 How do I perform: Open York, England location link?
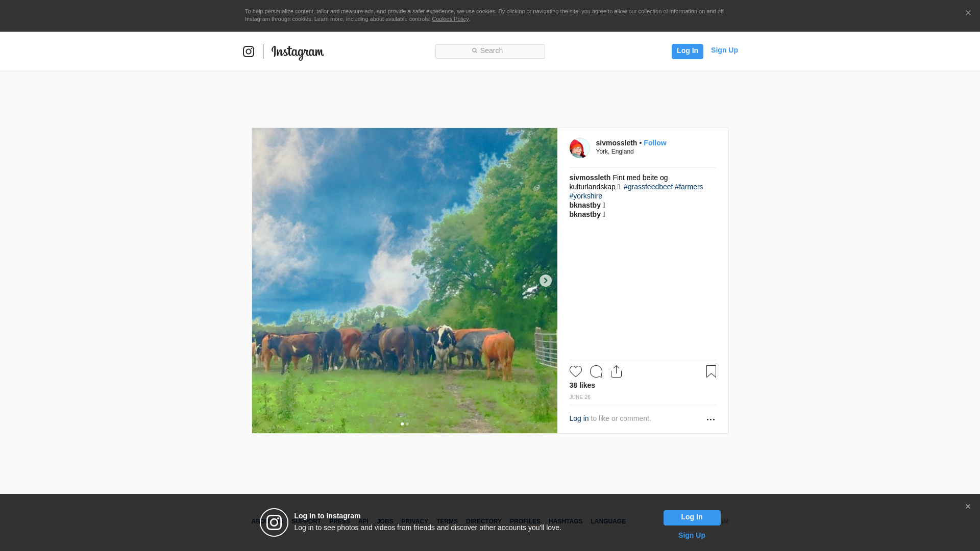pyautogui.click(x=615, y=152)
